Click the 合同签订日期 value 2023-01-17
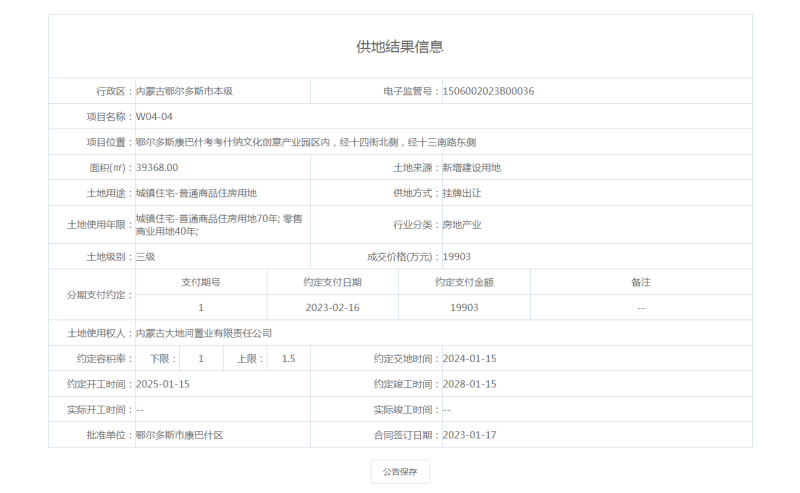 pyautogui.click(x=469, y=435)
